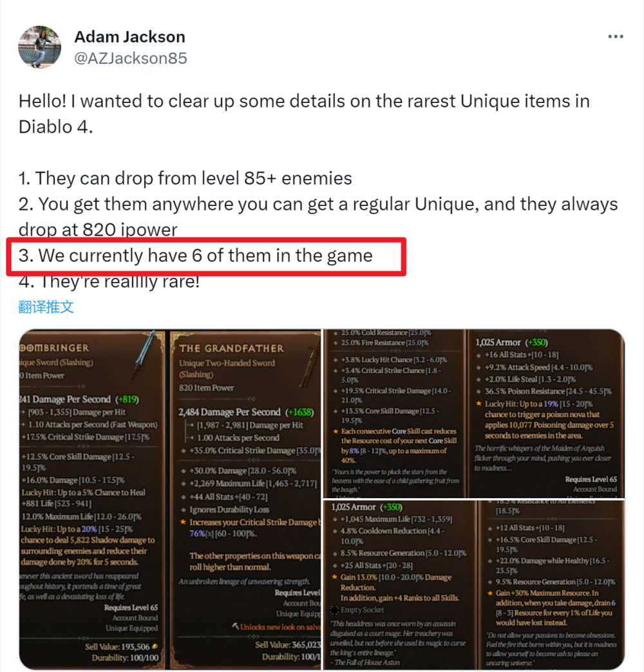This screenshot has width=644, height=672.
Task: Click the Doombringer blue sword icon
Action: click(144, 355)
